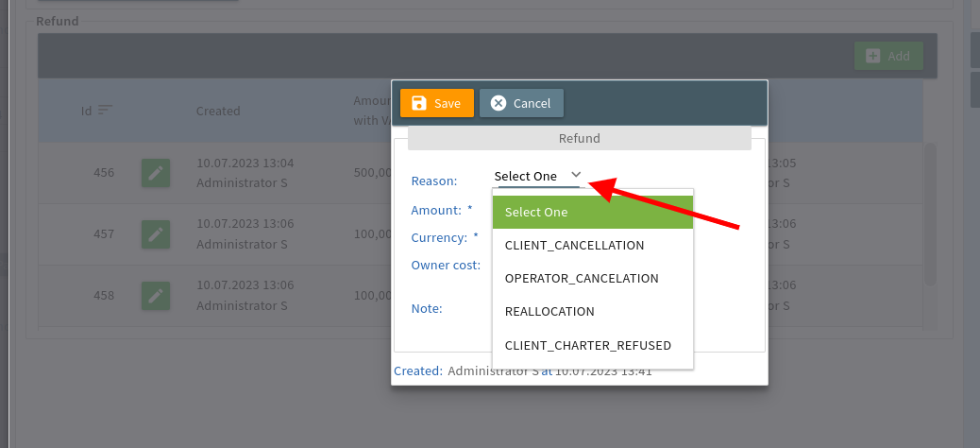Edit refund 458 using its pencil icon
Image resolution: width=980 pixels, height=448 pixels.
point(156,296)
